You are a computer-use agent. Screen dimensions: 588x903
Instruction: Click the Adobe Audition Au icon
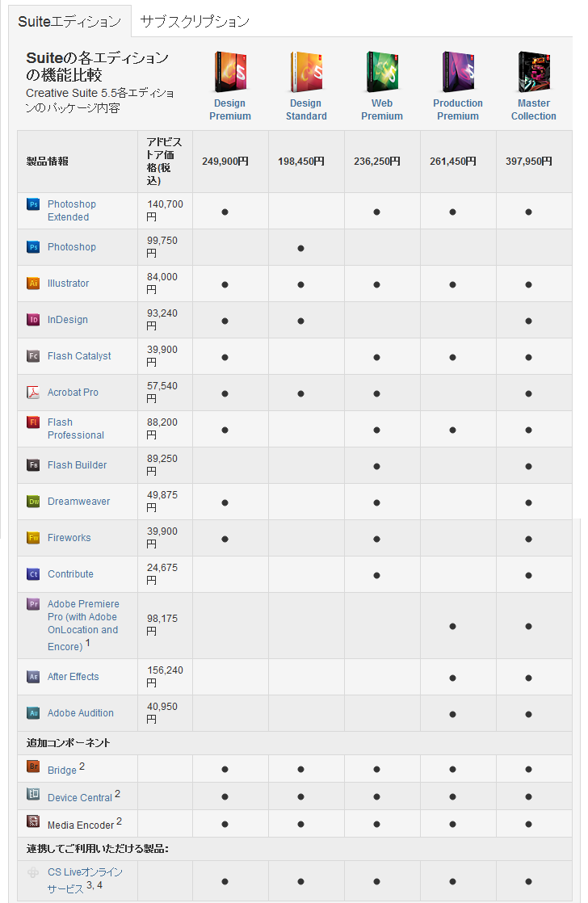(33, 713)
